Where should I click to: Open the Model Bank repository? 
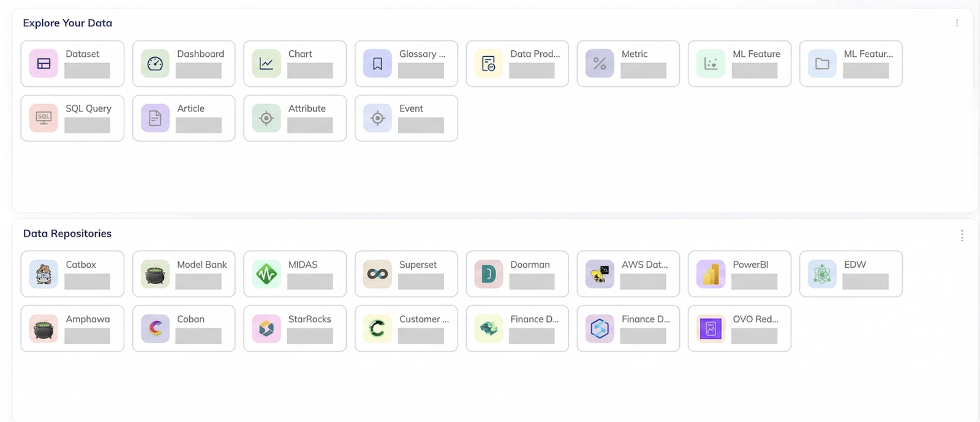point(184,274)
